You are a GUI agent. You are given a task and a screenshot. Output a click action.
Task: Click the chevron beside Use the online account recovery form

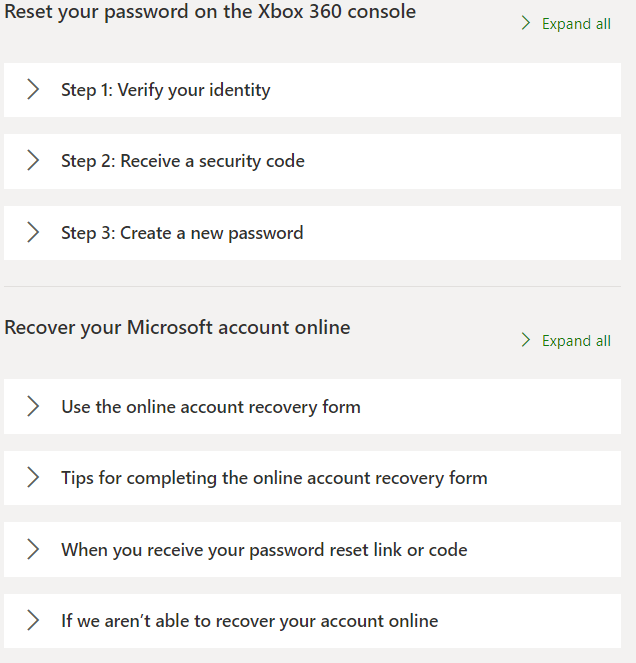tap(33, 406)
